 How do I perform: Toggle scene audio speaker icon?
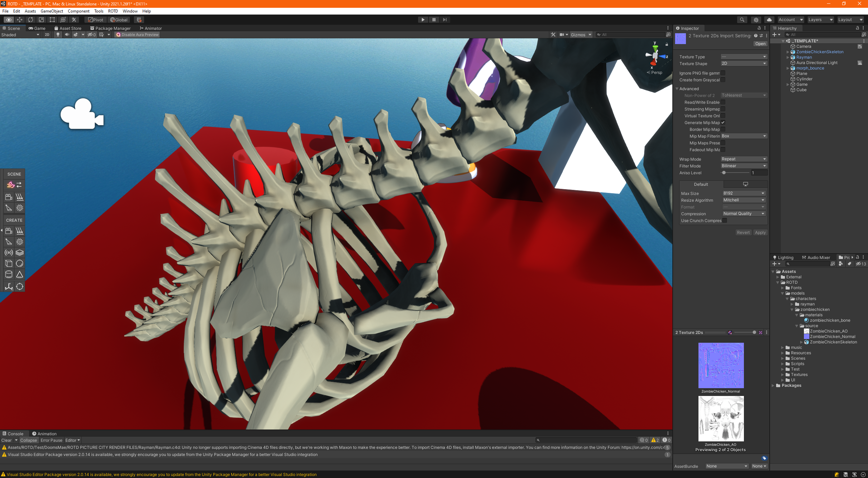pos(67,35)
